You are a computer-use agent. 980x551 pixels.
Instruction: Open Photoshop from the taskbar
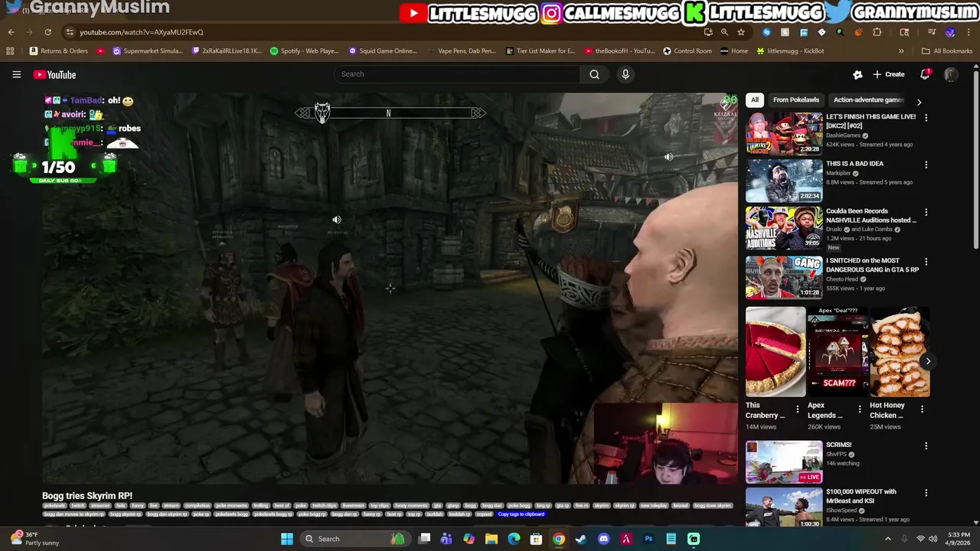[648, 539]
